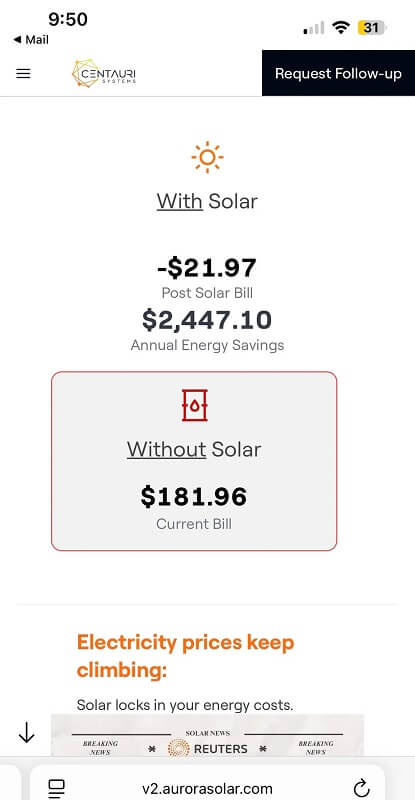Image resolution: width=415 pixels, height=800 pixels.
Task: Return to Mail via back link
Action: point(31,40)
